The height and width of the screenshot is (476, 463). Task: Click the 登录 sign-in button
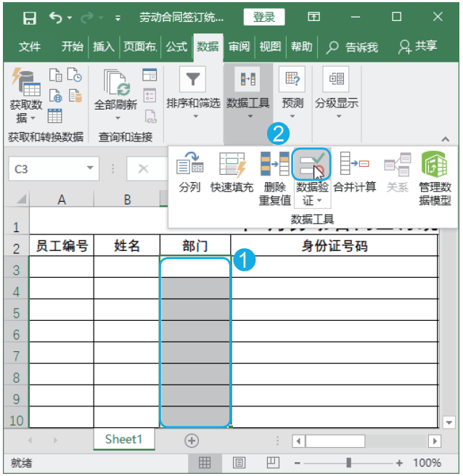[x=264, y=17]
